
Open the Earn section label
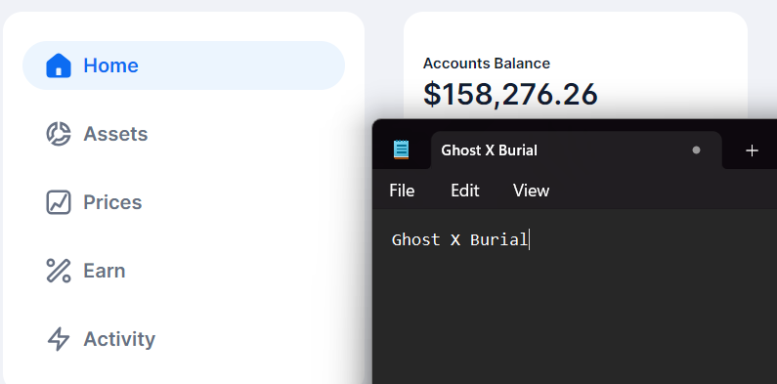(104, 271)
